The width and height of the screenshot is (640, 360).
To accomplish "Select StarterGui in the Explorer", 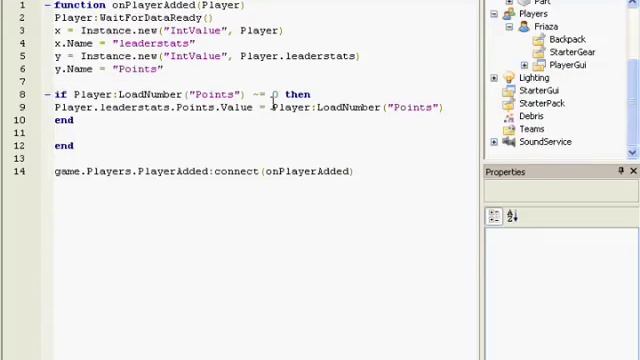I will [x=539, y=91].
